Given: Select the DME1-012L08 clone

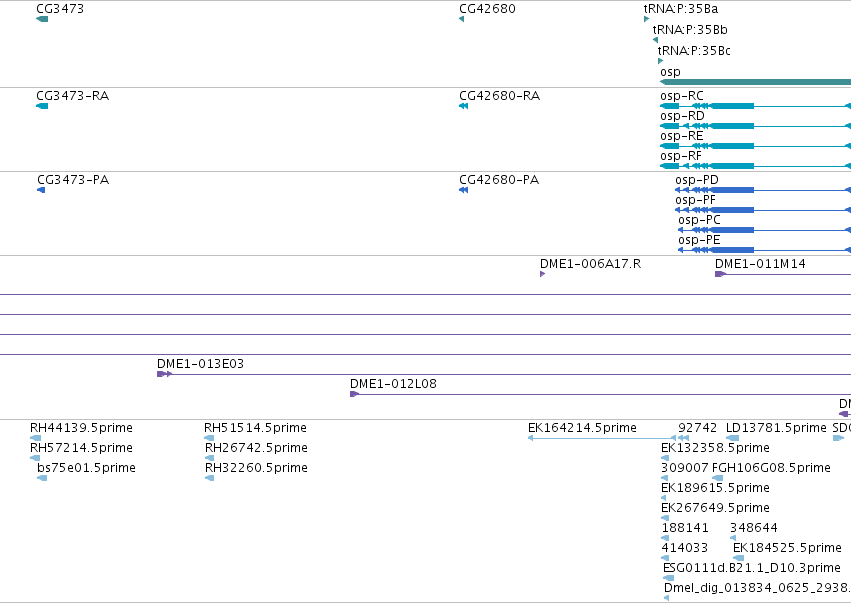Looking at the screenshot, I should (x=600, y=394).
